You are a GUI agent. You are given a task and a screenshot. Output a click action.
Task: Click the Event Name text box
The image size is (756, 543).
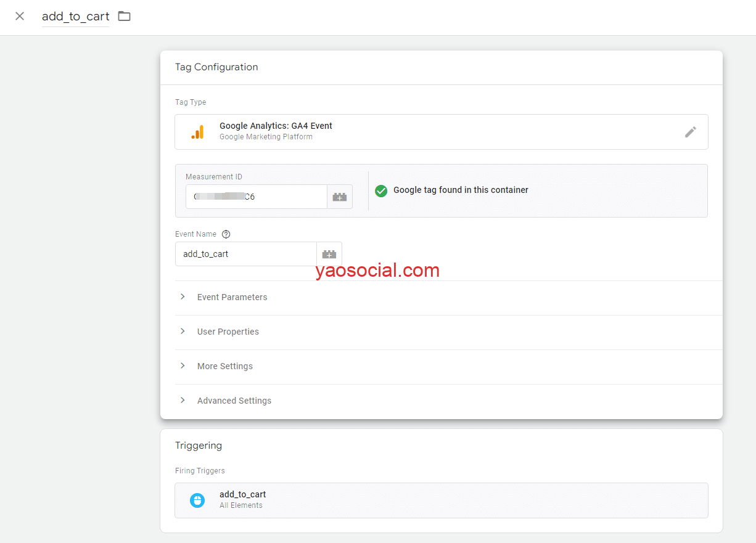point(245,254)
